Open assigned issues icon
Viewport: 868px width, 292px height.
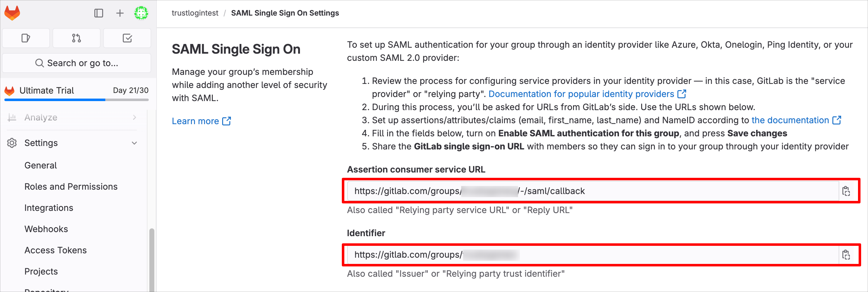point(26,38)
